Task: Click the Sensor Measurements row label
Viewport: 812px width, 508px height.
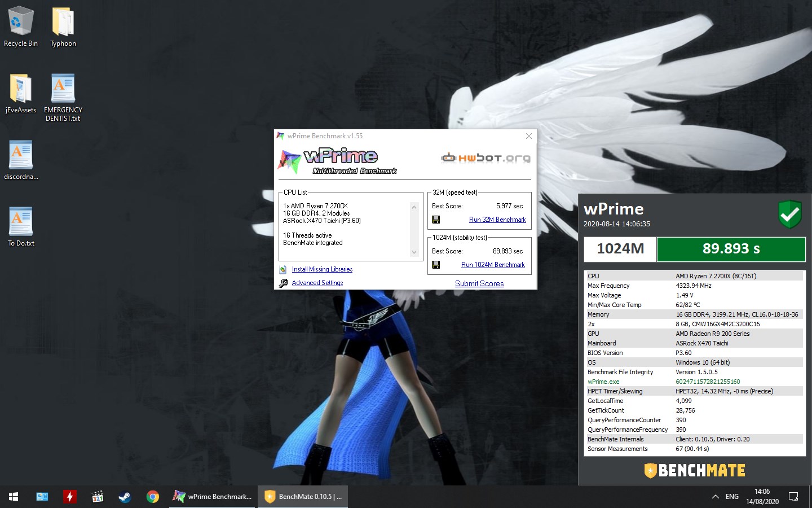Action: click(x=617, y=449)
